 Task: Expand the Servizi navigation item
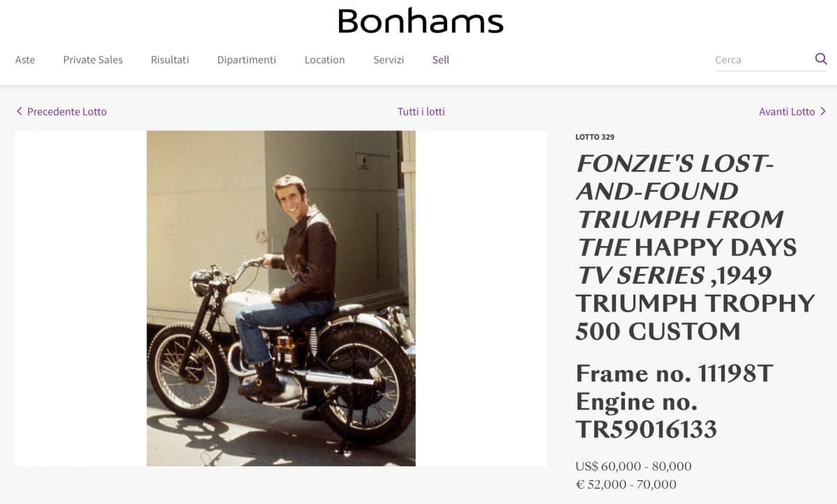[x=389, y=60]
